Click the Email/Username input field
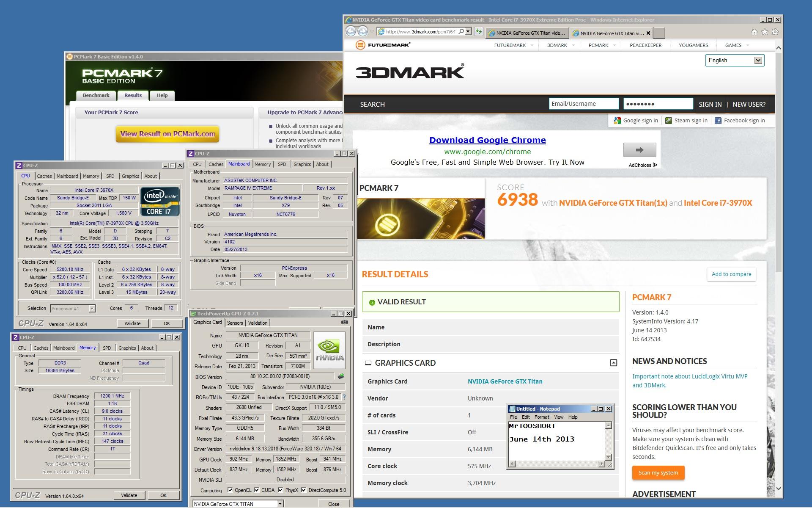 [584, 104]
